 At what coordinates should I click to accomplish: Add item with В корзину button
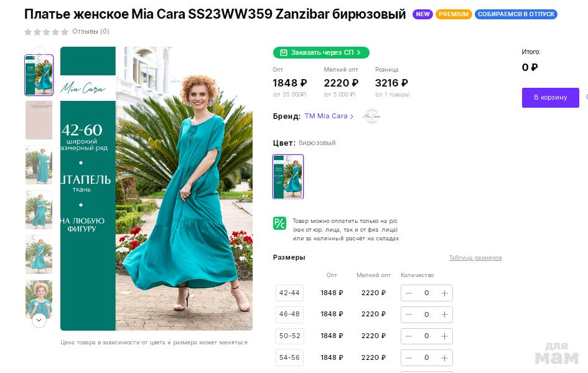click(550, 98)
